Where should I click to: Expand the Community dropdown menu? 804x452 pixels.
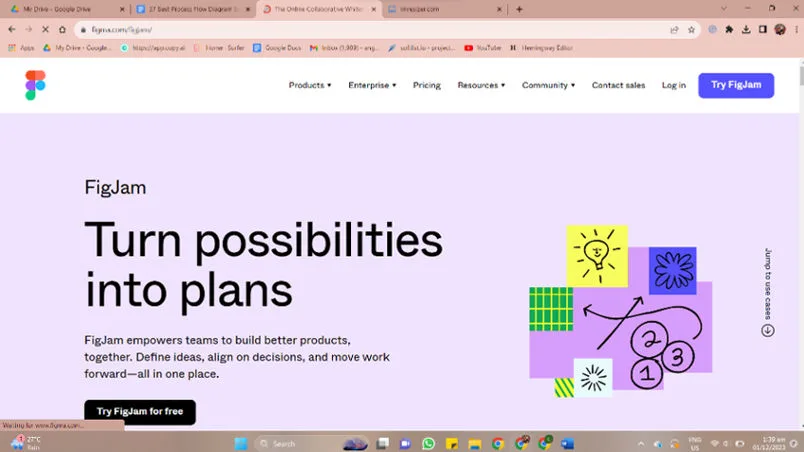tap(548, 85)
